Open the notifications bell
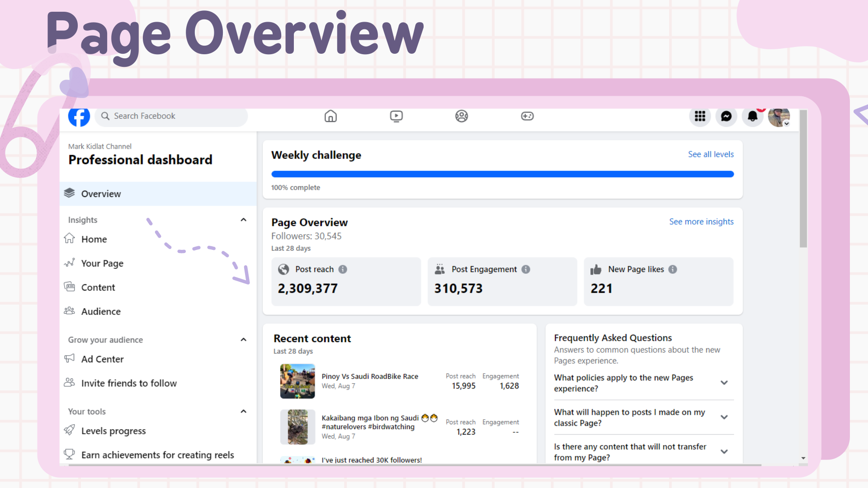The image size is (868, 488). [752, 116]
